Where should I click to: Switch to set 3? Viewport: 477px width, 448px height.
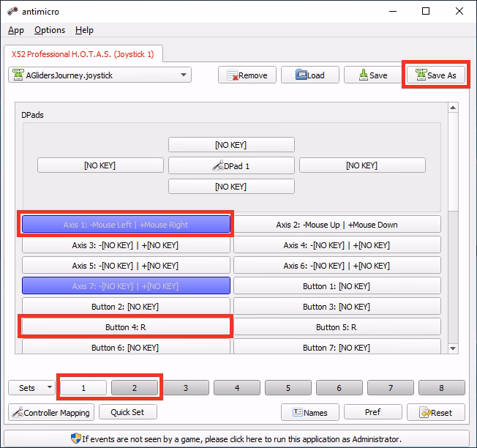click(186, 387)
